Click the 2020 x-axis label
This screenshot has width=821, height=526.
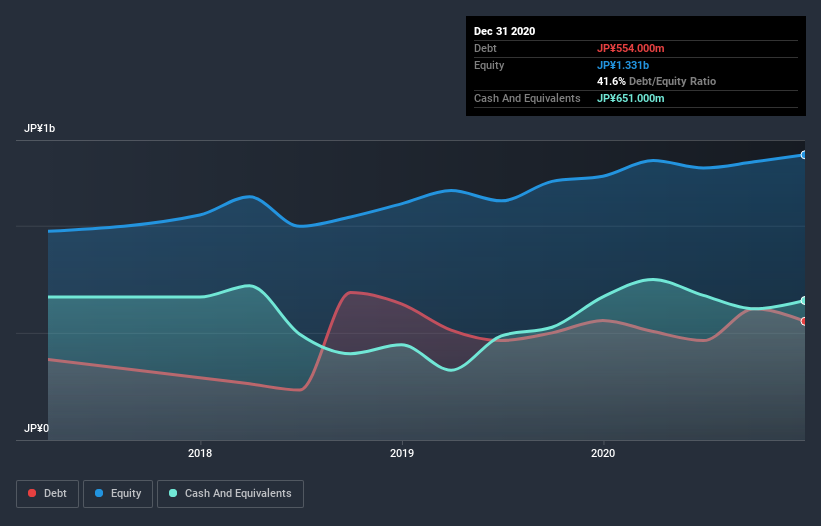pyautogui.click(x=603, y=453)
